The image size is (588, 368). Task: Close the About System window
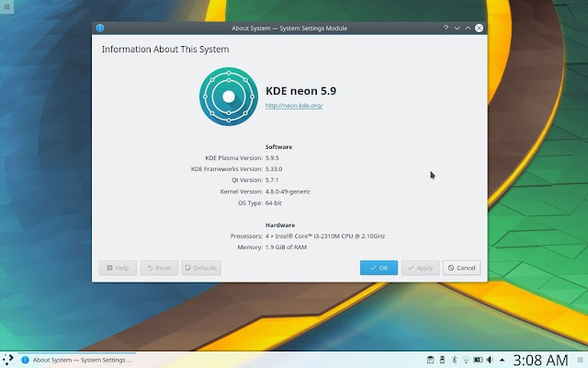[x=479, y=29]
